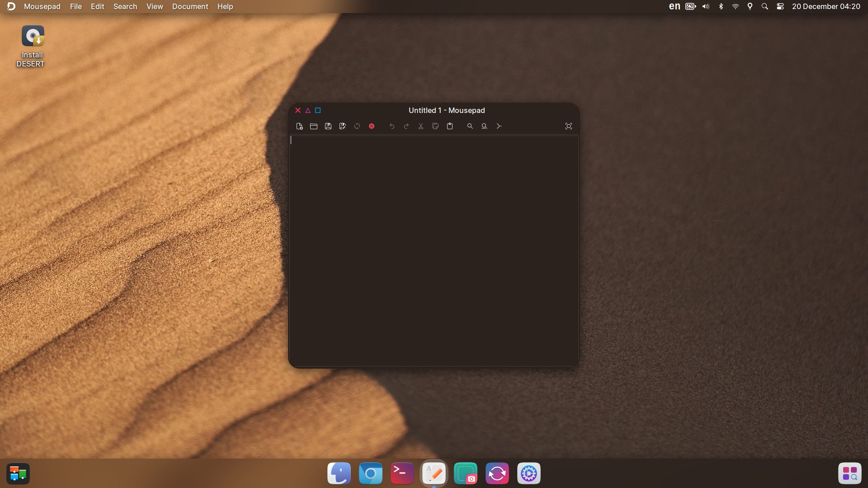
Task: Expand the View menu
Action: 155,6
